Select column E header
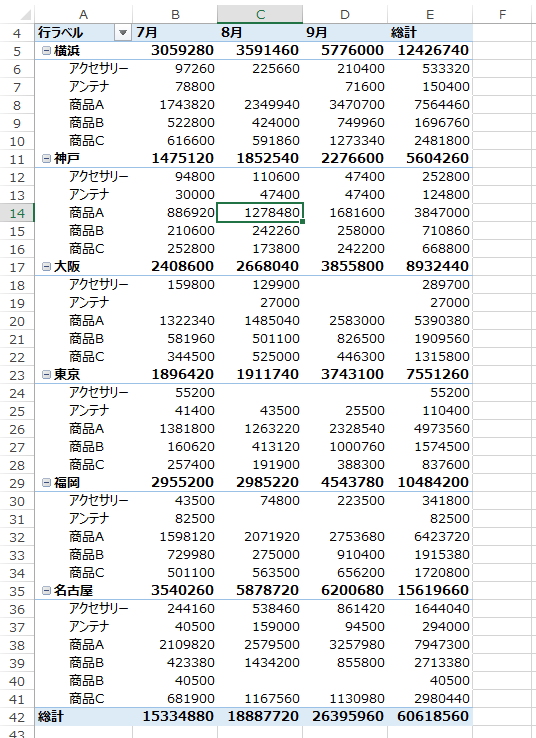 [x=430, y=15]
